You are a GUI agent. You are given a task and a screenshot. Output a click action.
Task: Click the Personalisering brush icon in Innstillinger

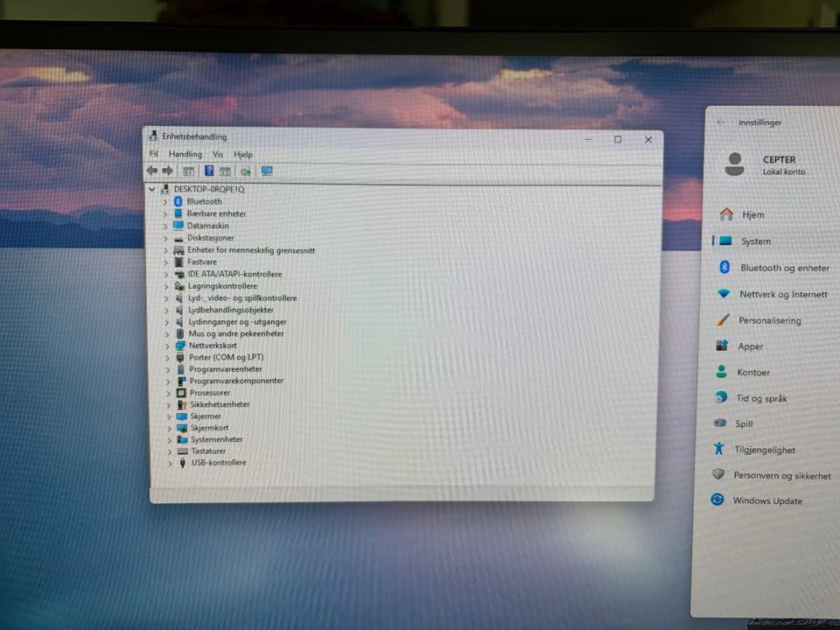[723, 320]
